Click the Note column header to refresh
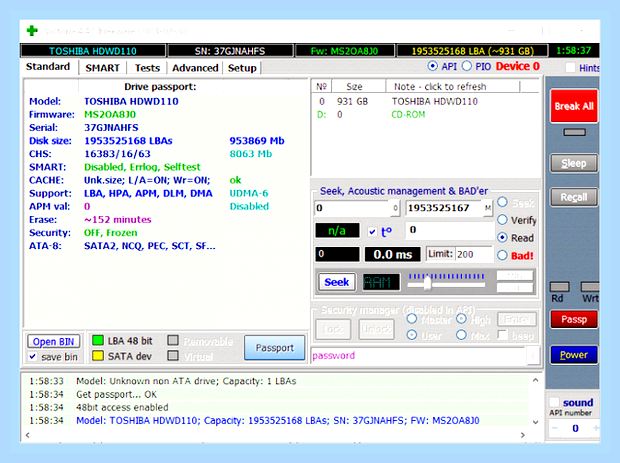Viewport: 620px width, 463px height. click(x=452, y=87)
